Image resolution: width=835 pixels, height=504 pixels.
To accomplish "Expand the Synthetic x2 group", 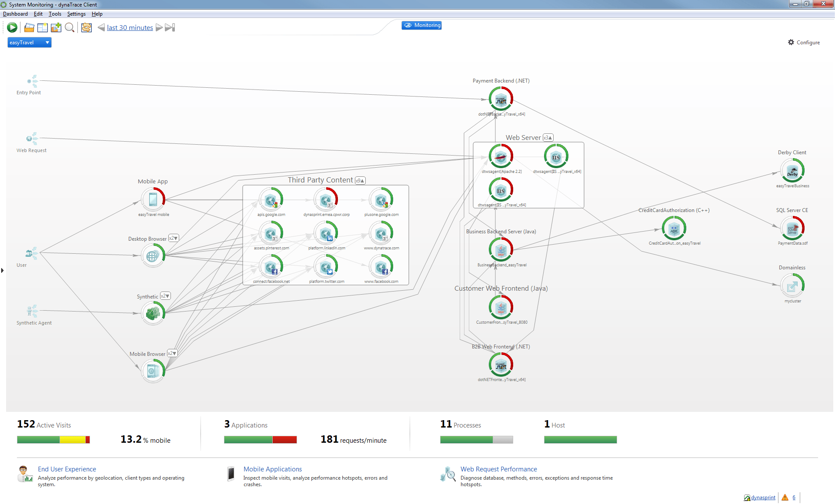I will pos(165,296).
